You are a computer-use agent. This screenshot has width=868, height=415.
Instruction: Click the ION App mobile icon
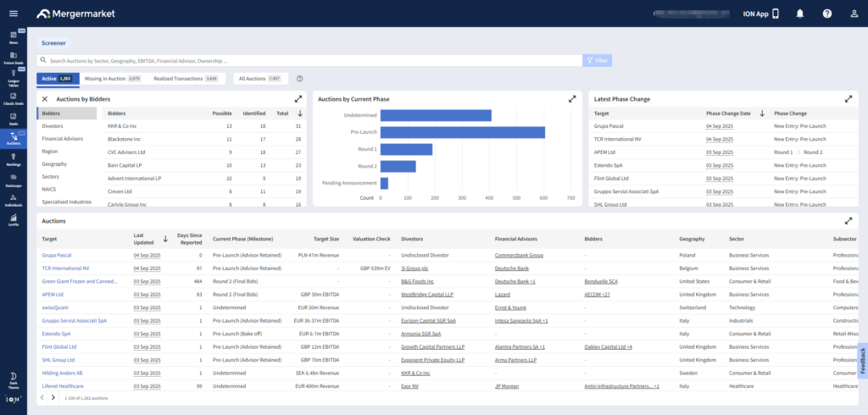775,14
